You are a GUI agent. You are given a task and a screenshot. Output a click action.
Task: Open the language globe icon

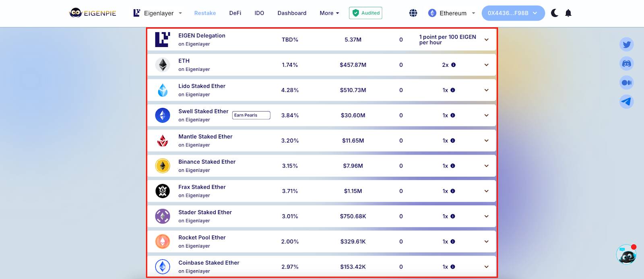(413, 13)
